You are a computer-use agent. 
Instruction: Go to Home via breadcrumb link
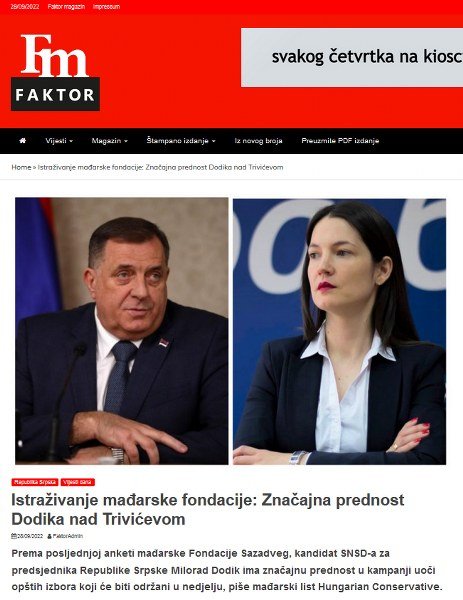[x=21, y=167]
